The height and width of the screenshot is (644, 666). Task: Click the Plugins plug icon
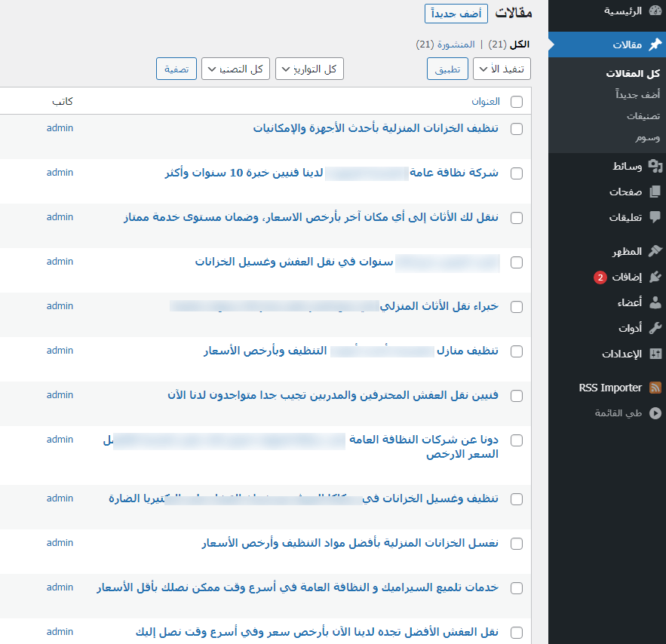[x=655, y=277]
